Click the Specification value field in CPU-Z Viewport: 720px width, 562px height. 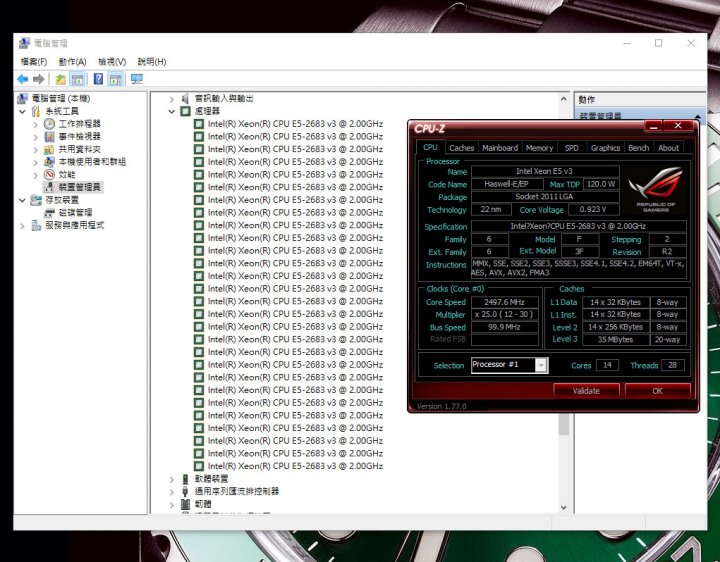click(579, 226)
